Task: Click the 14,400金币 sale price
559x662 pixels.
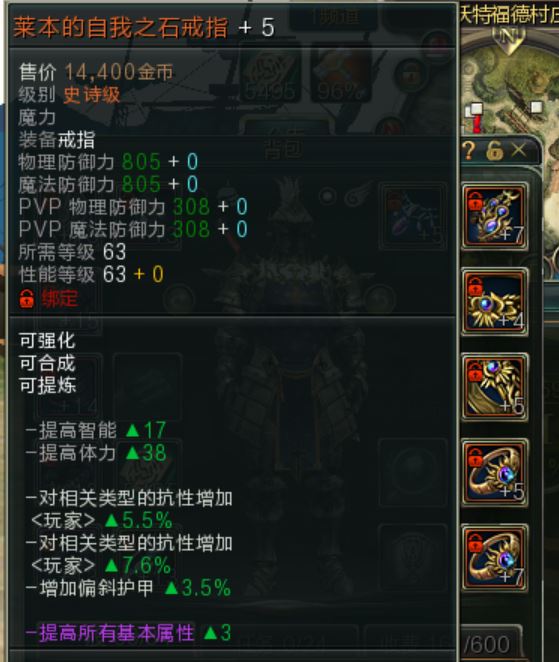Action: [119, 72]
